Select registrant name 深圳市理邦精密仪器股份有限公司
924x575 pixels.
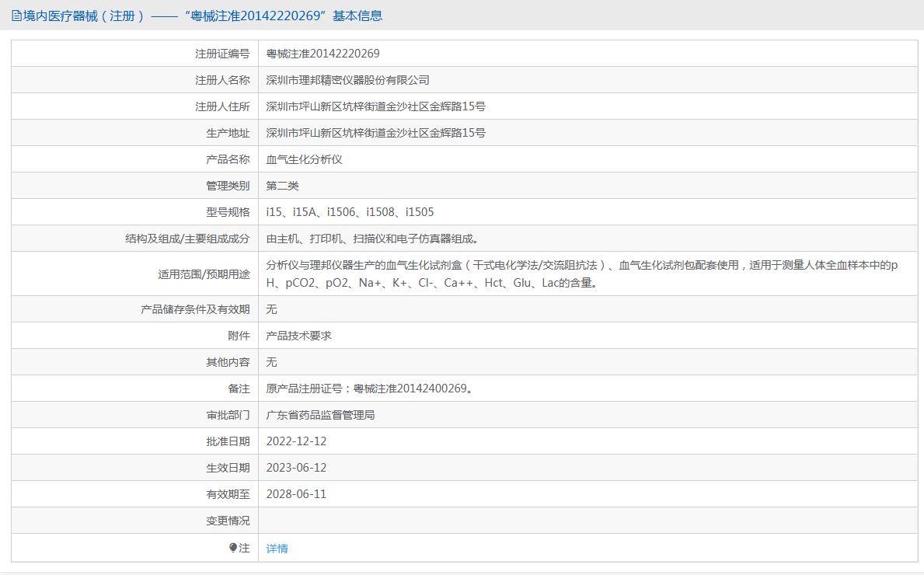(347, 80)
